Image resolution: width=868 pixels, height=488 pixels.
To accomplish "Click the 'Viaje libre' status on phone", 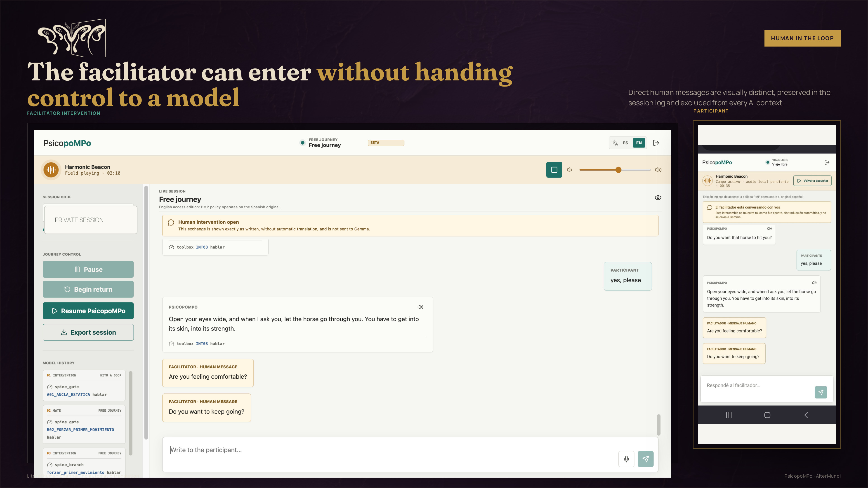I will click(780, 164).
